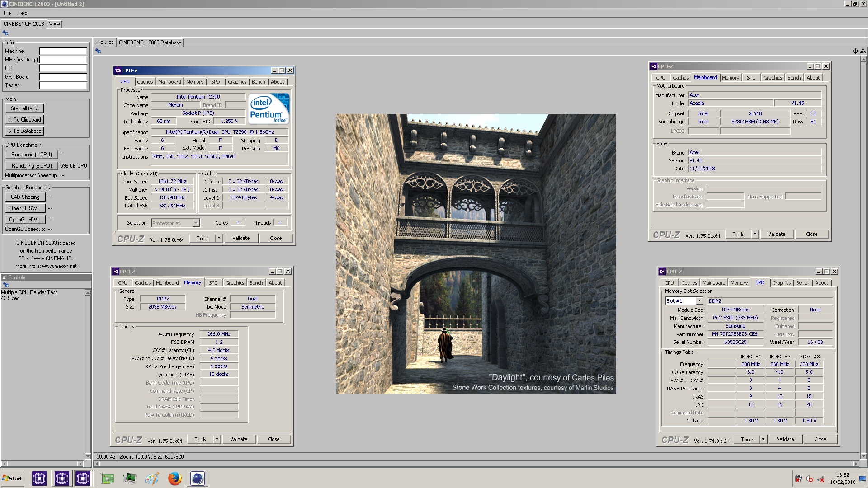Click the MHz (real freq.) input field
This screenshot has width=868, height=488.
click(x=63, y=60)
